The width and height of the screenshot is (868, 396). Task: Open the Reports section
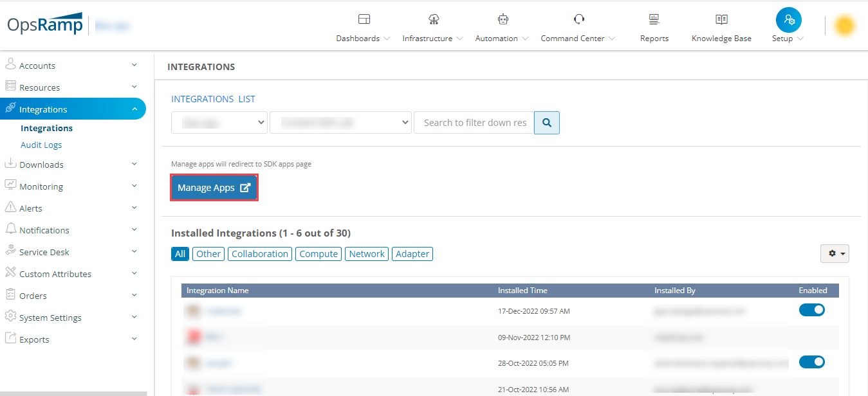point(654,26)
